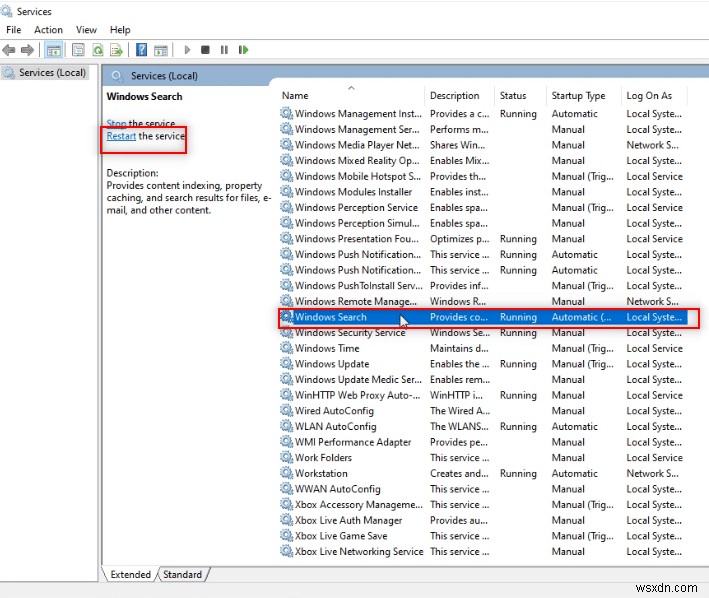Open the Help menu
The width and height of the screenshot is (709, 598).
click(120, 30)
